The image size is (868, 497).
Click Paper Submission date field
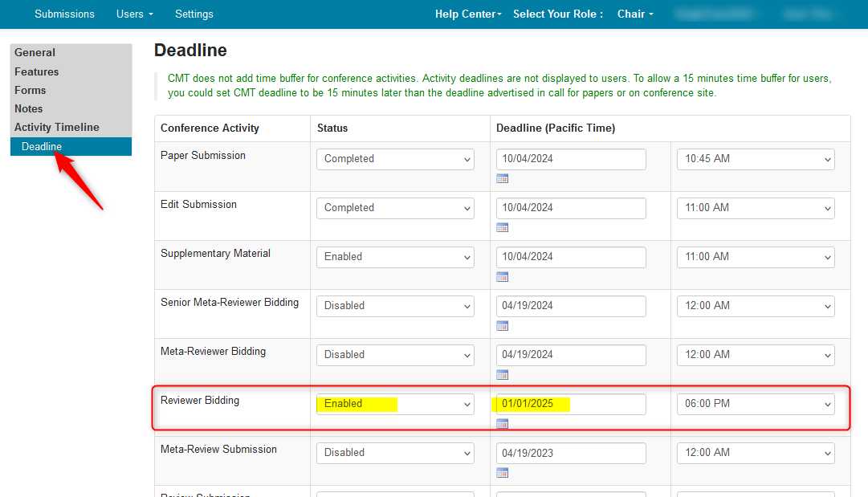[x=571, y=159]
